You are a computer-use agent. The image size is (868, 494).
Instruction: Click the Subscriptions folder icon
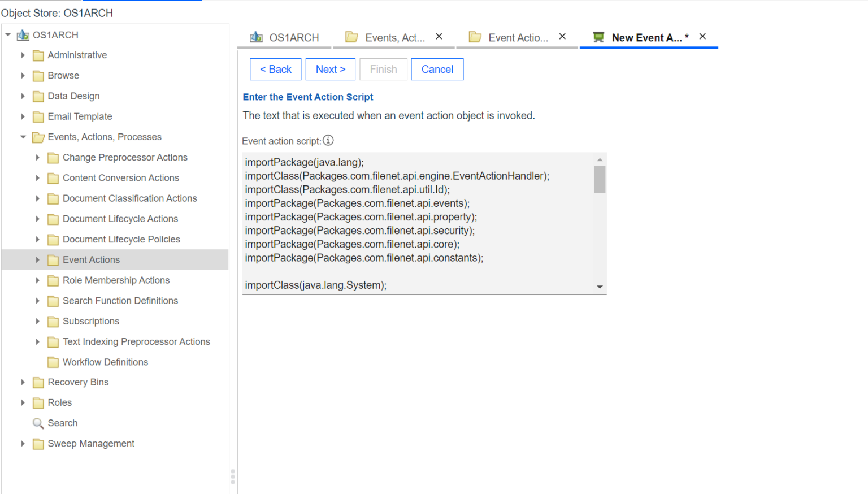point(53,321)
